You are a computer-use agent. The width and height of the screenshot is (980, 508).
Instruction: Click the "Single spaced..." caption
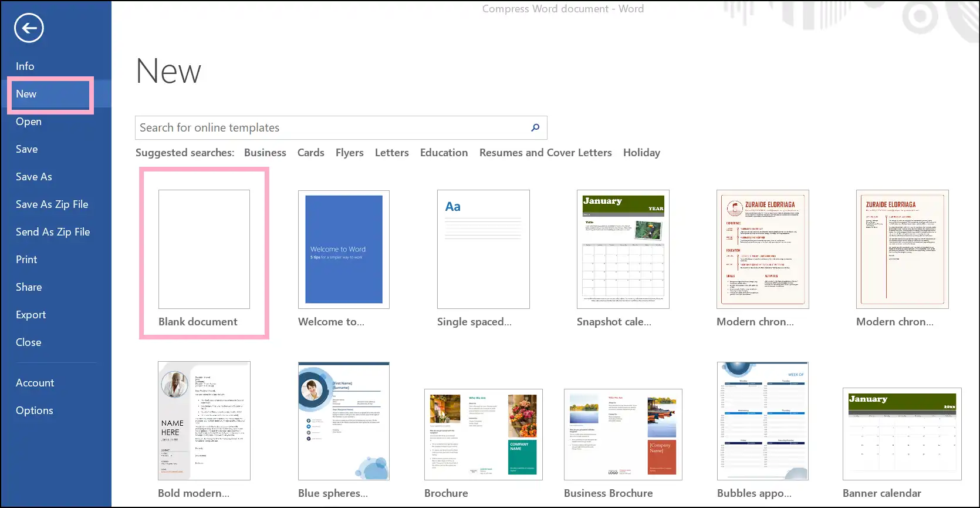(x=474, y=322)
